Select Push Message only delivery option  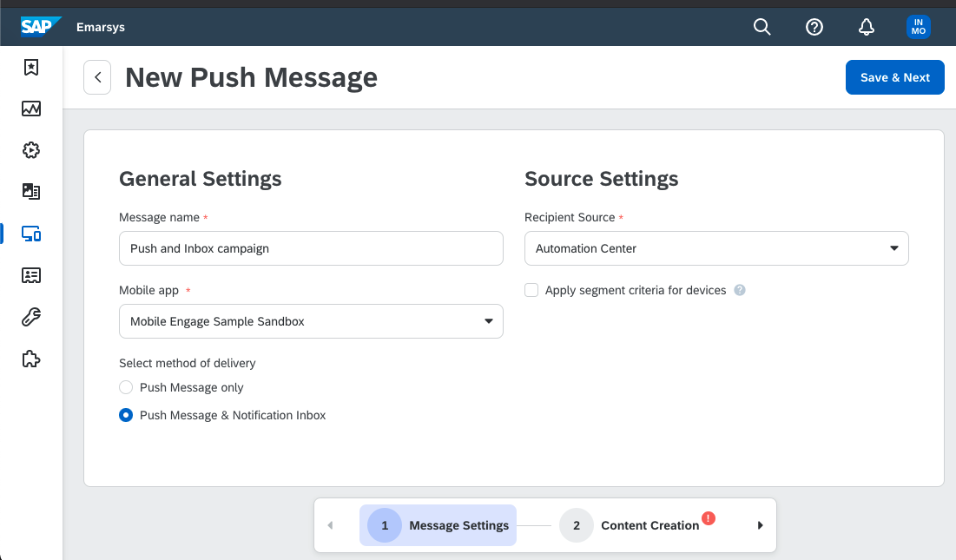click(x=125, y=387)
